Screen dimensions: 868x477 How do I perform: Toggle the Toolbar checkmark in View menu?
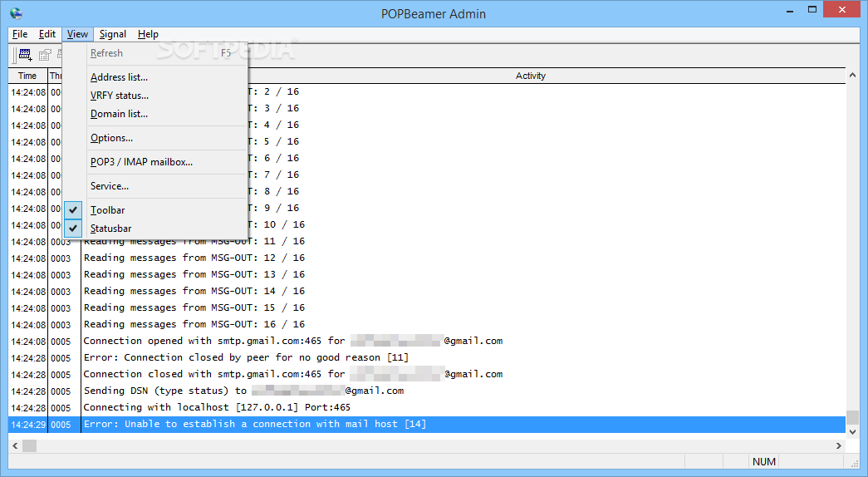[73, 210]
